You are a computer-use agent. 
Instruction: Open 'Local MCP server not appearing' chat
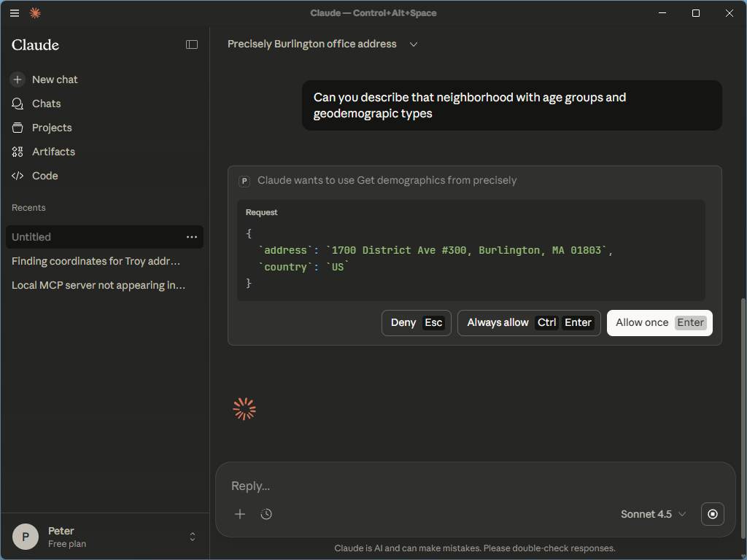coord(98,285)
